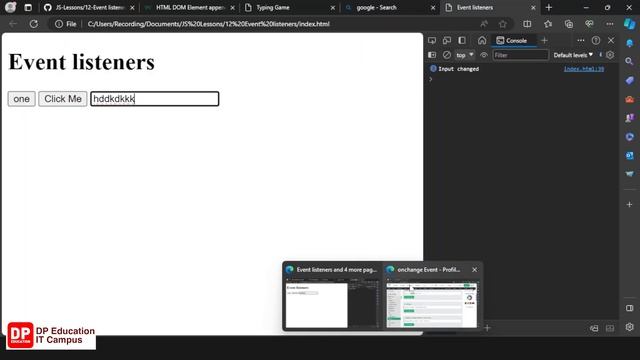Click the address bar URL
Screen dimensions: 640x360
[209, 24]
